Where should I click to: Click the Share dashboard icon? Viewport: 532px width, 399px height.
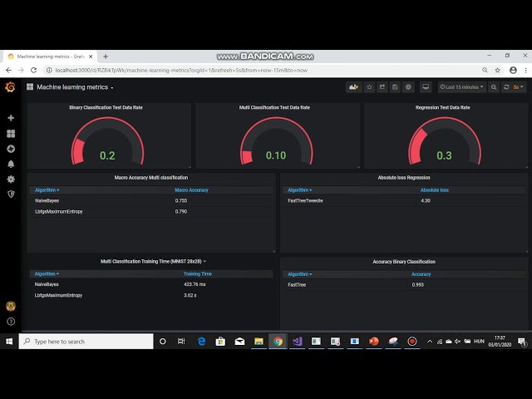[382, 87]
